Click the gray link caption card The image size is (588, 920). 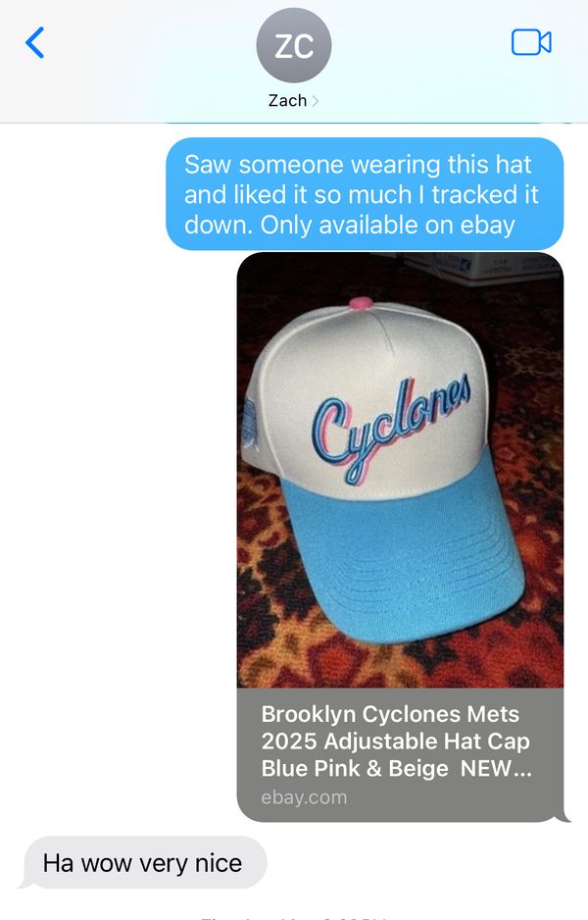click(x=401, y=754)
